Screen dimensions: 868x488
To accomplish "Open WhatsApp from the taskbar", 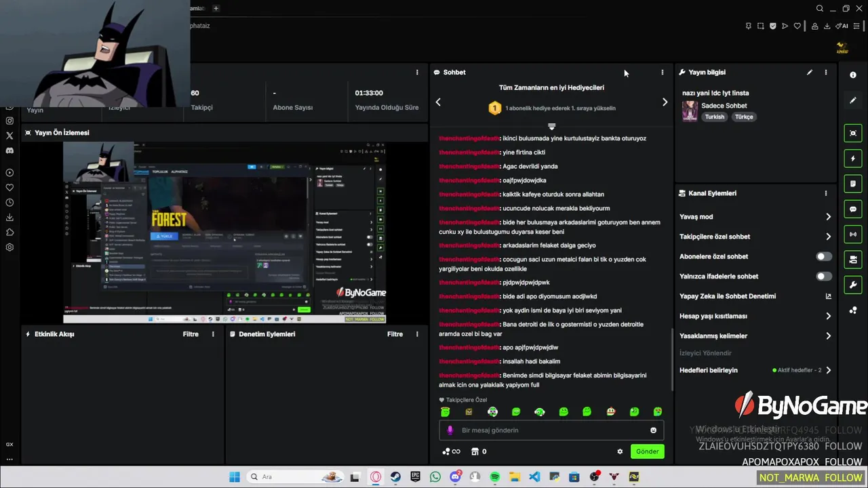I will 435,477.
